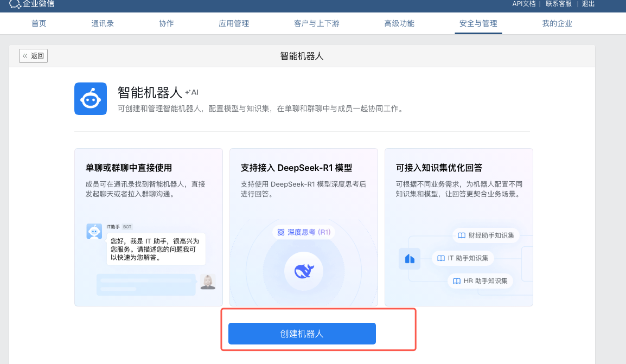Viewport: 626px width, 364px height.
Task: Switch to the 首页 tab
Action: (x=39, y=23)
